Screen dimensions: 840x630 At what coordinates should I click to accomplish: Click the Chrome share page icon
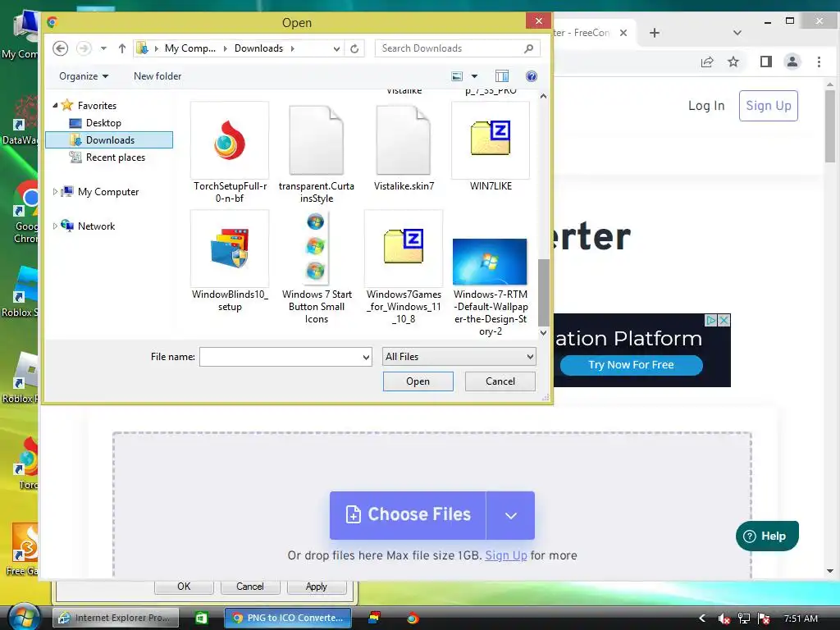(x=707, y=62)
